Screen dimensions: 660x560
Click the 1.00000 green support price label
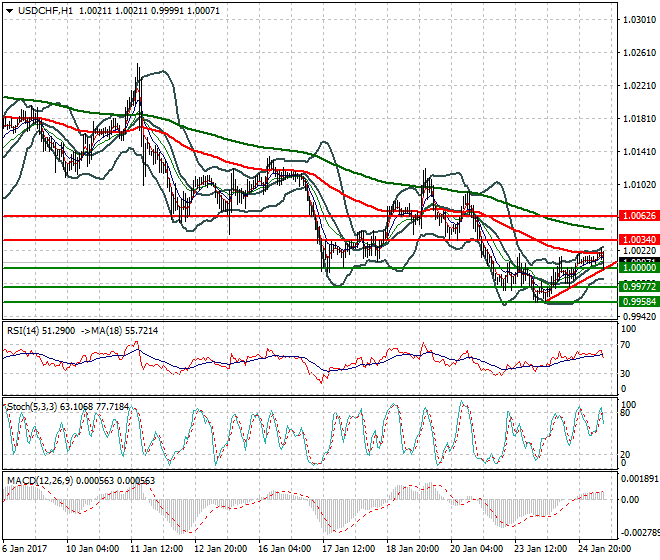[639, 268]
